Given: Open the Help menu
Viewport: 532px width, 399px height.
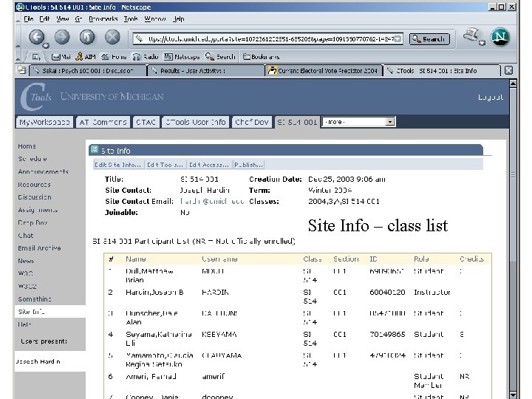Looking at the screenshot, I should pyautogui.click(x=179, y=18).
